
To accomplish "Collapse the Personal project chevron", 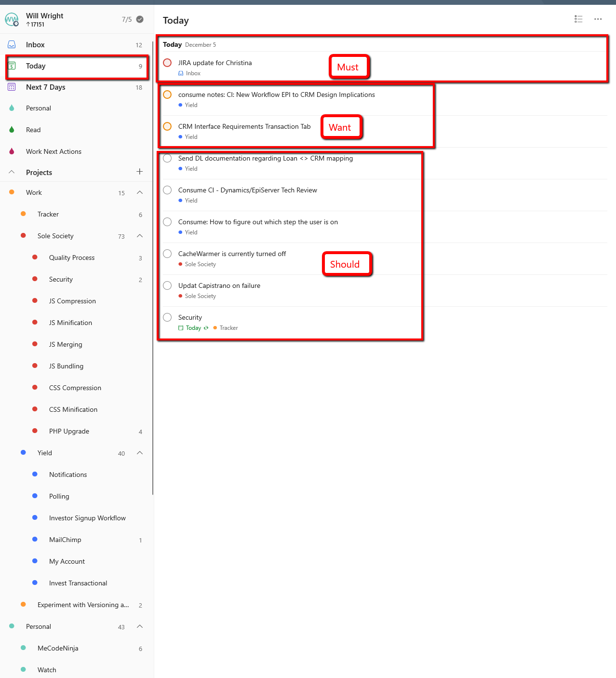I will (x=140, y=626).
